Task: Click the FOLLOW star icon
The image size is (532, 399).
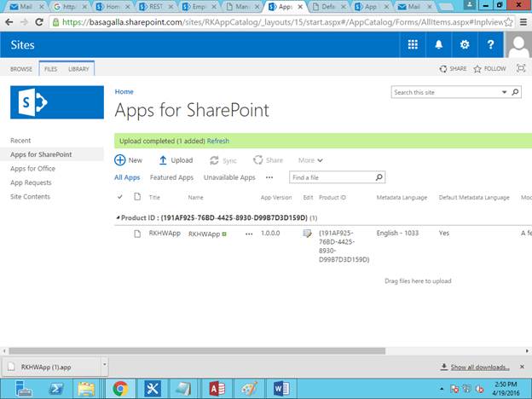Action: coord(477,69)
